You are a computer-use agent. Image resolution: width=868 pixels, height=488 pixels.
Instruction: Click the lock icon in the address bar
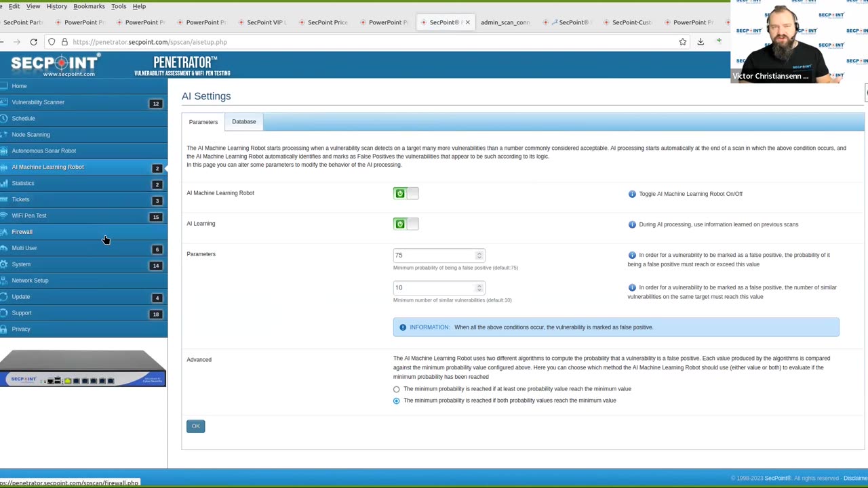coord(64,42)
